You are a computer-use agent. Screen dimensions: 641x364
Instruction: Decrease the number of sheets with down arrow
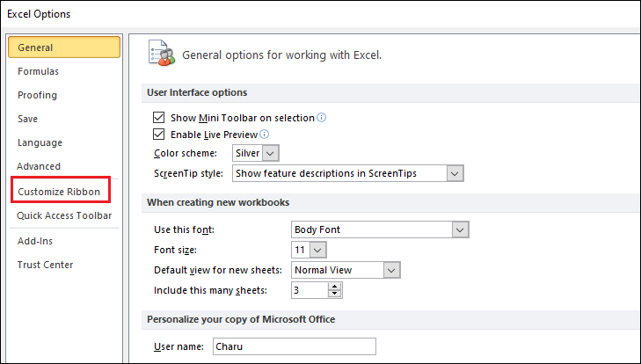click(x=335, y=294)
